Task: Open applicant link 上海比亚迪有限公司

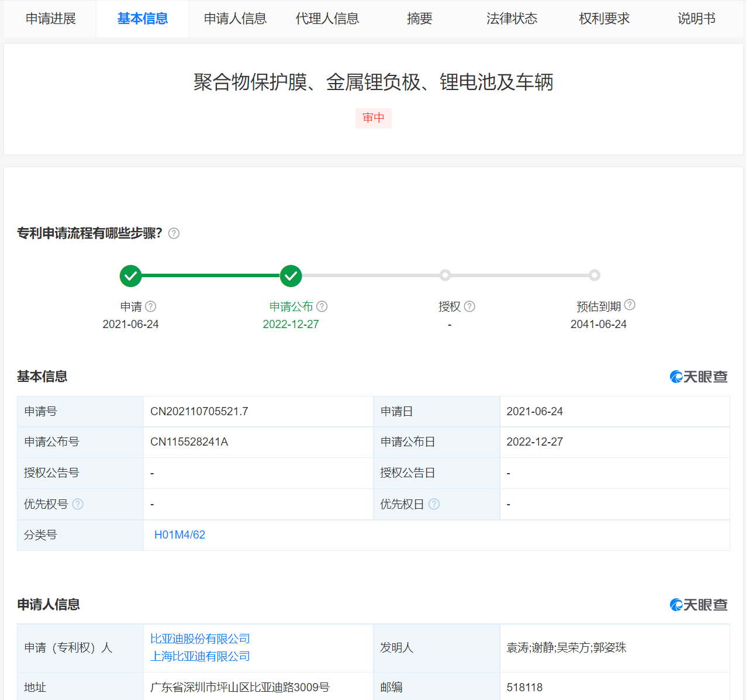Action: coord(200,656)
